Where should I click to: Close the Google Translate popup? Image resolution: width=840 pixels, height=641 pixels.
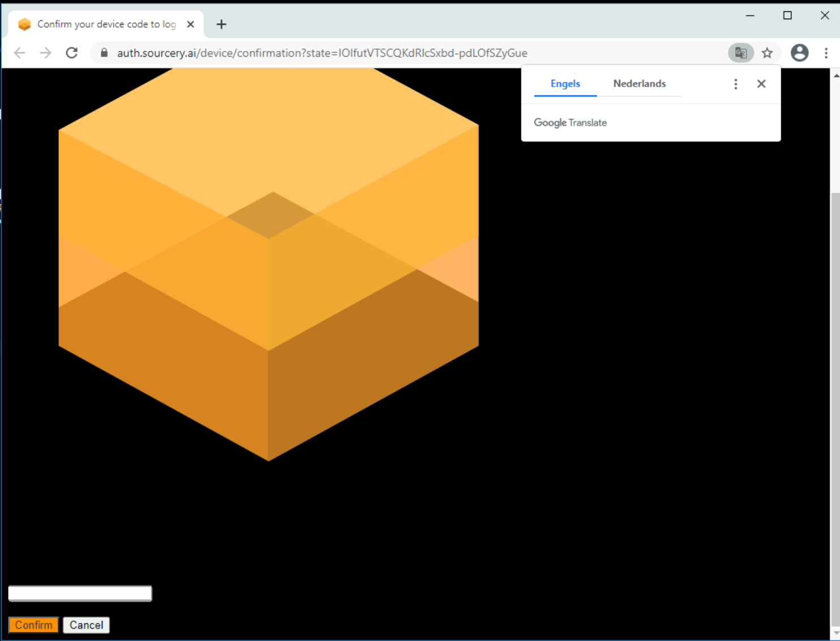[761, 84]
